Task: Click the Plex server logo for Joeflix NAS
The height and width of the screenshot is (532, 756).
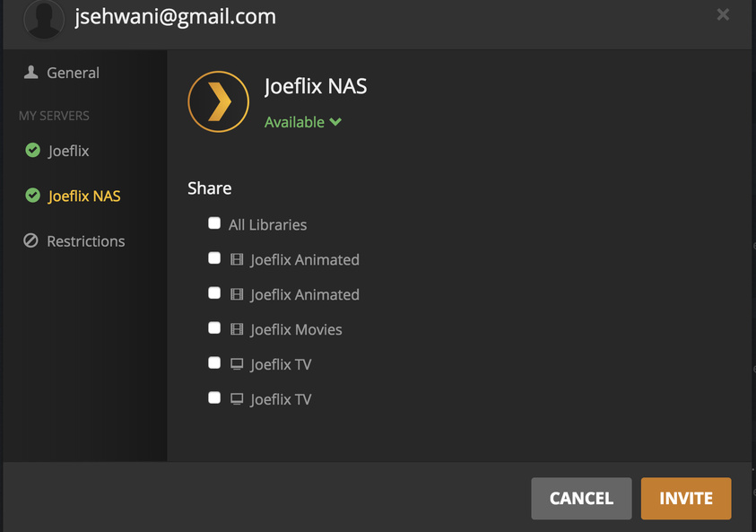Action: pyautogui.click(x=219, y=101)
